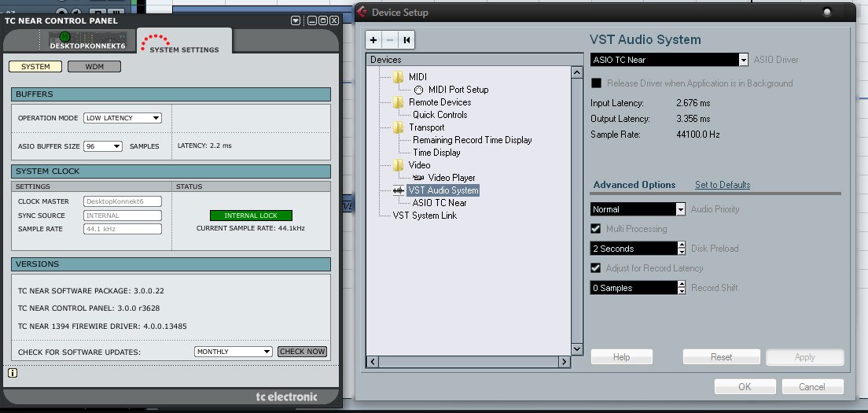Click the remove device minus icon
This screenshot has height=413, width=868.
click(390, 40)
